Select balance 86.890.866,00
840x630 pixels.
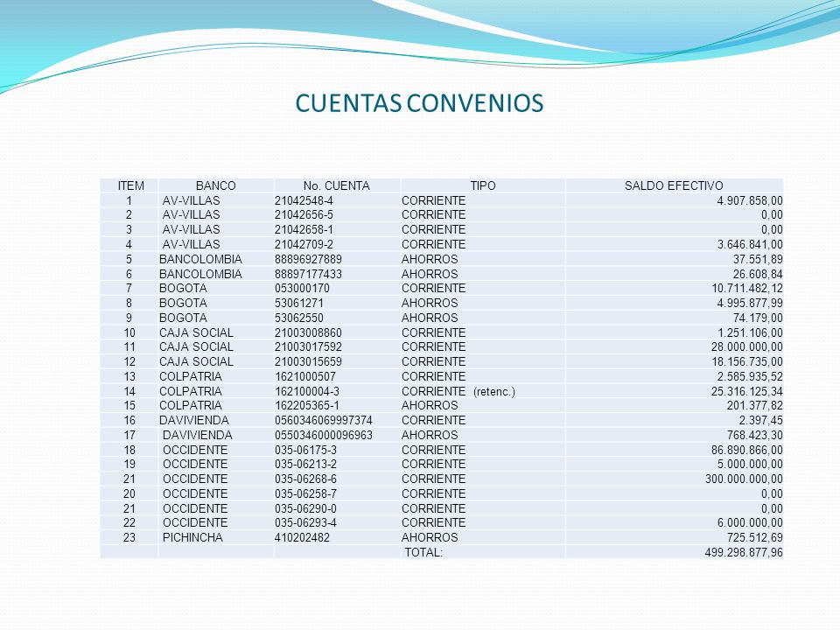coord(746,450)
